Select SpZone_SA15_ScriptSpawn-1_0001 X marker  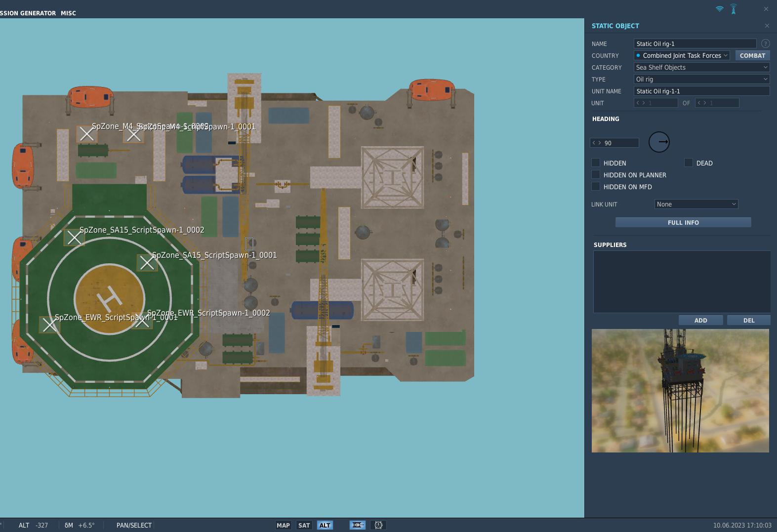pyautogui.click(x=147, y=263)
